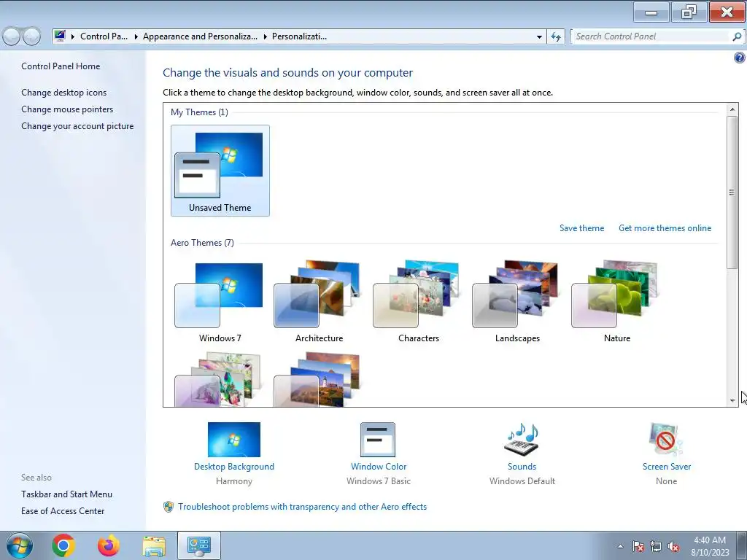Open the Window Color icon

378,440
